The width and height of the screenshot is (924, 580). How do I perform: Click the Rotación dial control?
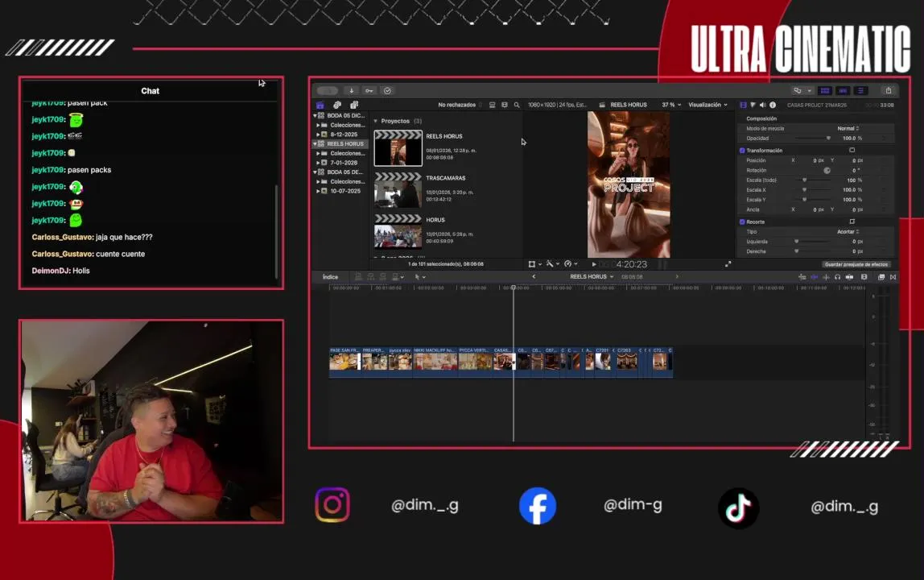[x=827, y=170]
